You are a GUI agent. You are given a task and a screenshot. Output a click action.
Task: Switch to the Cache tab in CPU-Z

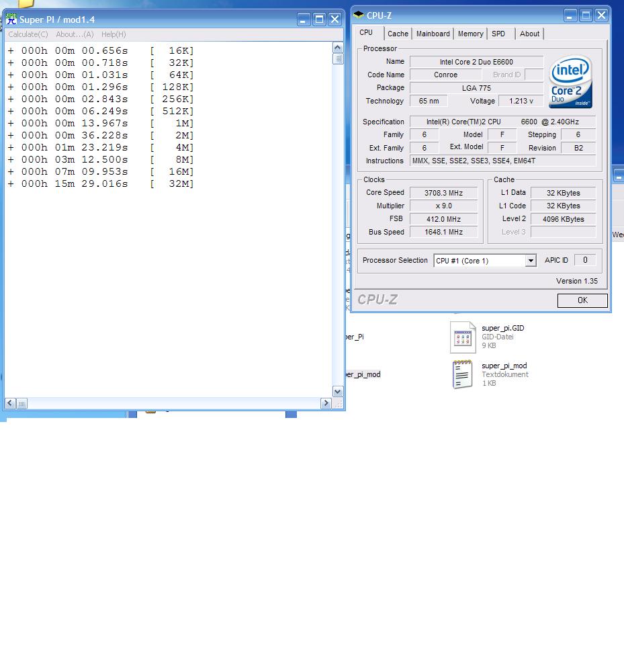coord(398,34)
